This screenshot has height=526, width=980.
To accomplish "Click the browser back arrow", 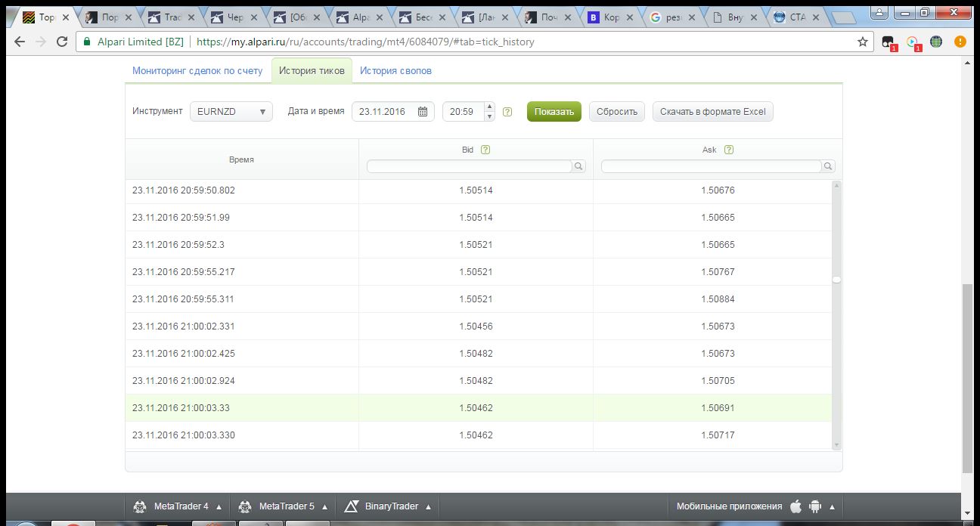I will (x=19, y=42).
